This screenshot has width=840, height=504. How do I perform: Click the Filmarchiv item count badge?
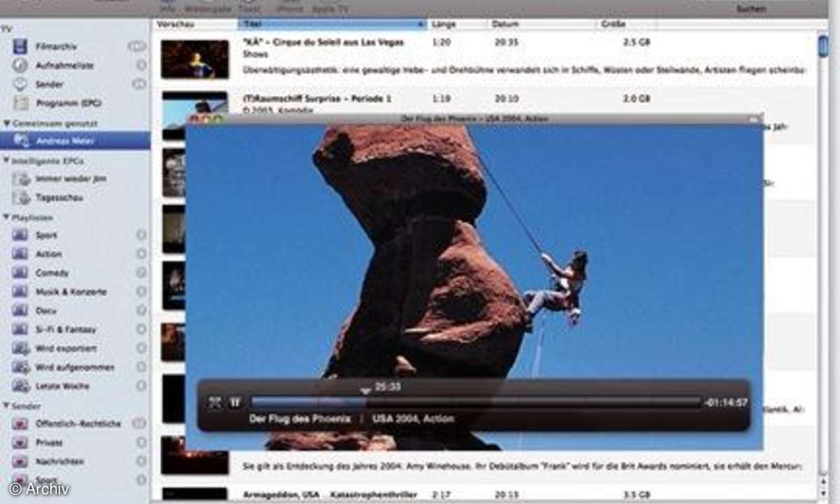(136, 46)
